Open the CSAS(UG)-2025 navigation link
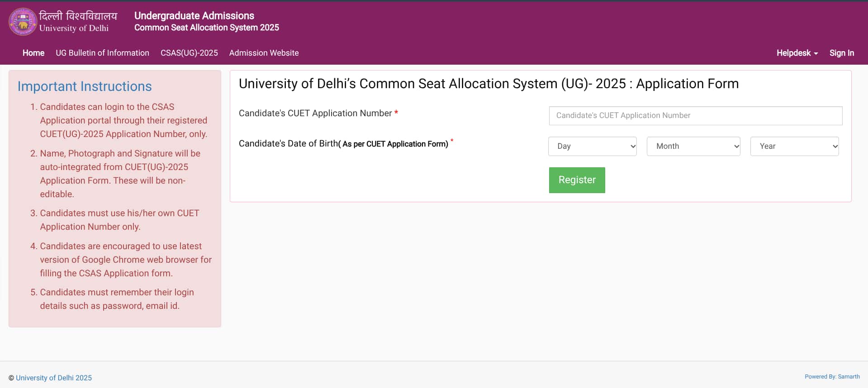The image size is (868, 388). (189, 53)
